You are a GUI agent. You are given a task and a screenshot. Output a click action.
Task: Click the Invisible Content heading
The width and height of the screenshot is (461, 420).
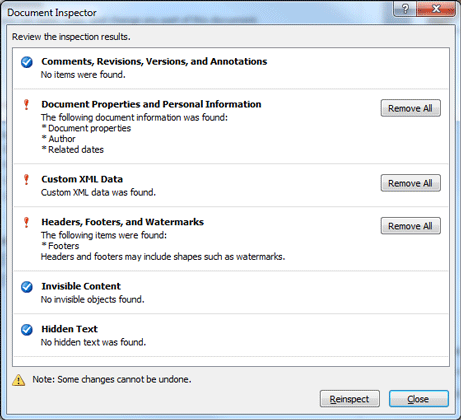pyautogui.click(x=81, y=286)
